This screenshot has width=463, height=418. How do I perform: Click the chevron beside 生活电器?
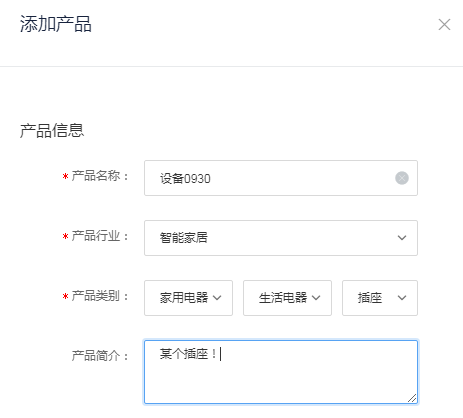[316, 298]
